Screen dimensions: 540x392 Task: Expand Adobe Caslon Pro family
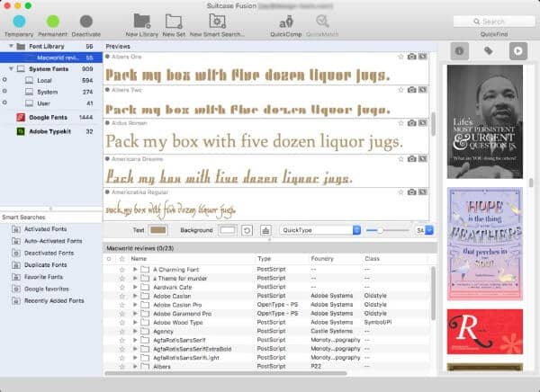(x=135, y=305)
